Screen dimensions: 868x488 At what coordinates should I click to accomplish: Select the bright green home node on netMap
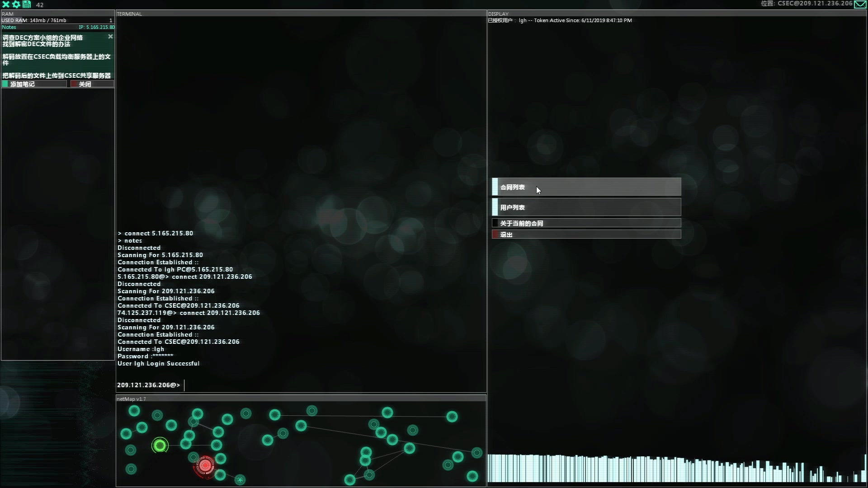coord(160,446)
